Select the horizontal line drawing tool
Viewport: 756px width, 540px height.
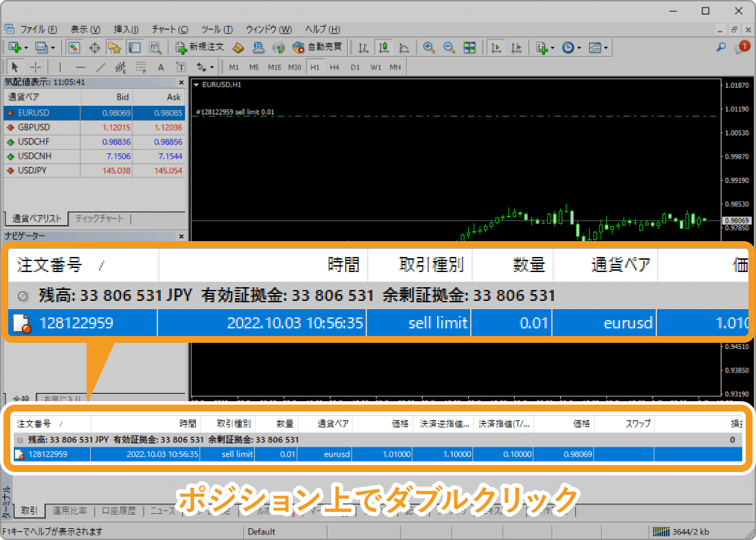80,67
